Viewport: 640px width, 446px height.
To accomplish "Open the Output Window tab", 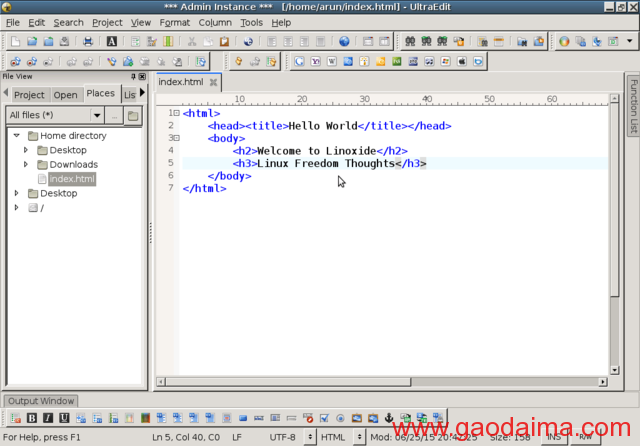I will (41, 401).
